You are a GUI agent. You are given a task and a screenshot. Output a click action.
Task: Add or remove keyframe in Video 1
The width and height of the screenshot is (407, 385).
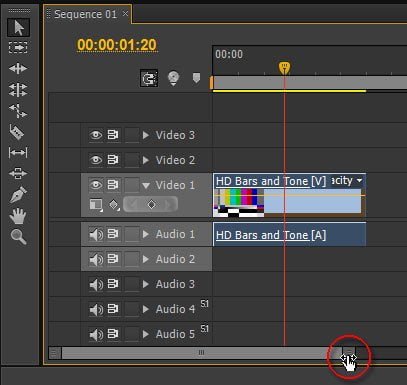click(151, 204)
